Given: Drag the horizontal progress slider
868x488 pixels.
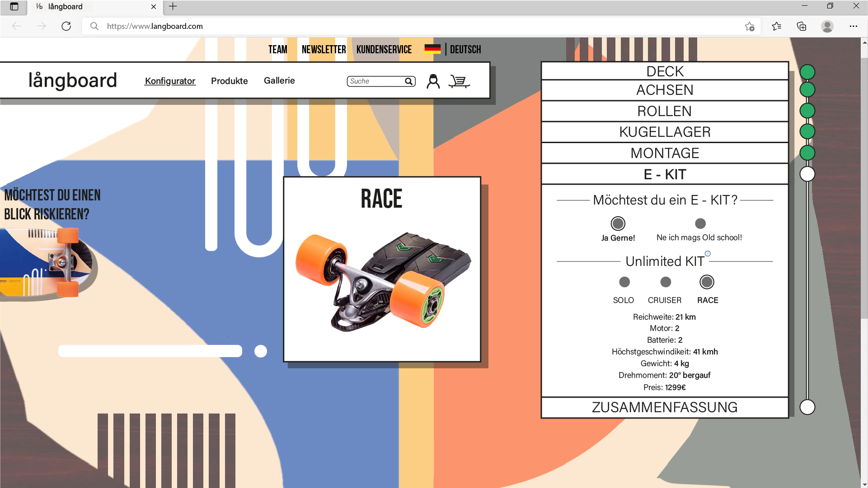Looking at the screenshot, I should click(261, 350).
